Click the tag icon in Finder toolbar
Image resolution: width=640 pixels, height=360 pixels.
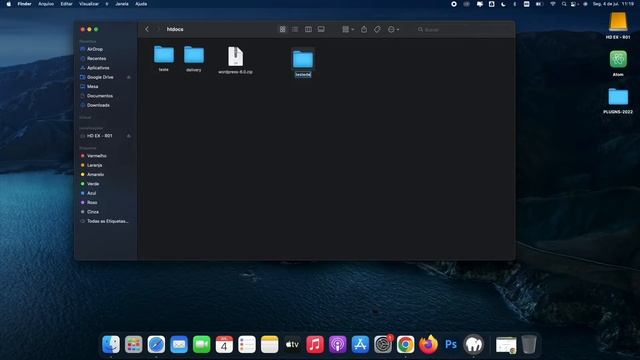click(x=377, y=29)
